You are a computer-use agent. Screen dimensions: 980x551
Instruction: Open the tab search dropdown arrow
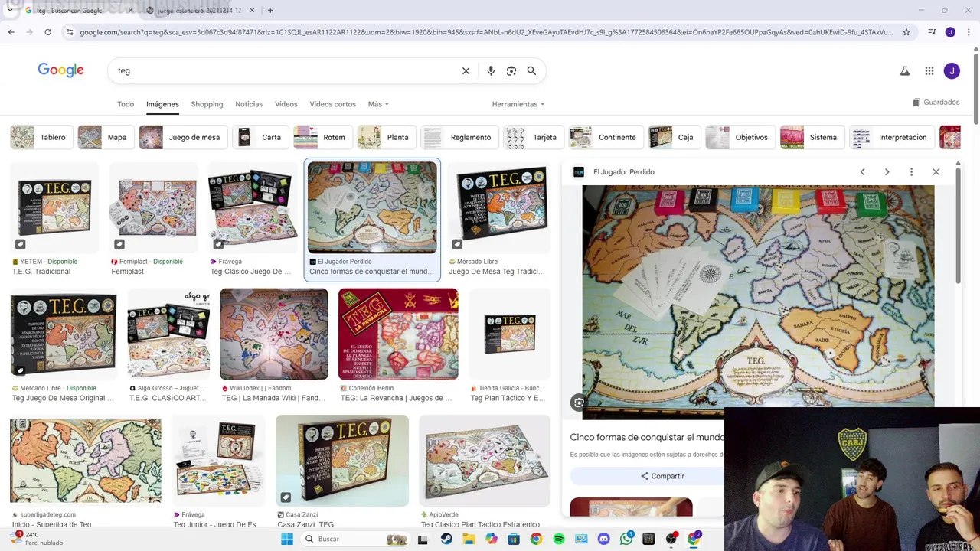tap(9, 10)
